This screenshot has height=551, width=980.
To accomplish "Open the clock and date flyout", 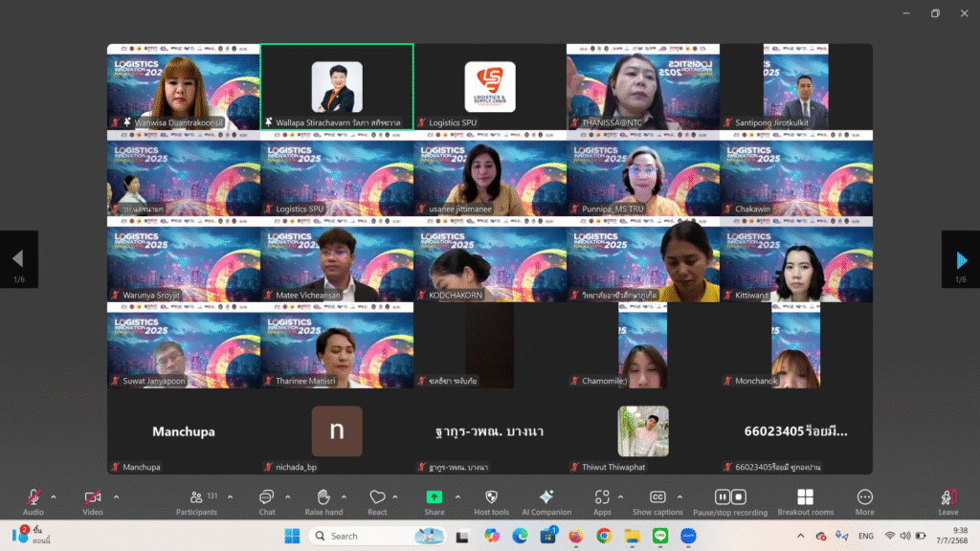I will pos(952,536).
